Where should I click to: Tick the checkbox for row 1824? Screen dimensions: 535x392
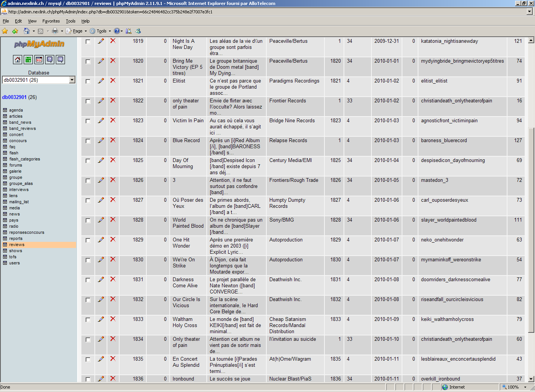coord(88,141)
